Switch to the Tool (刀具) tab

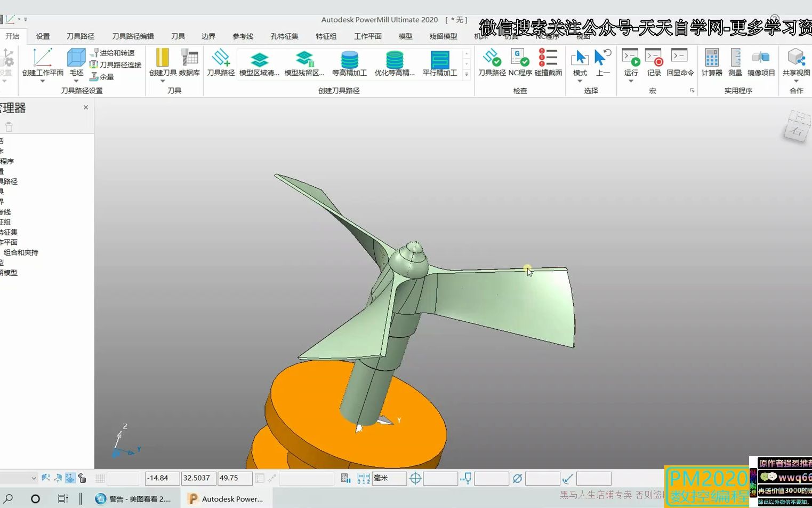click(178, 36)
